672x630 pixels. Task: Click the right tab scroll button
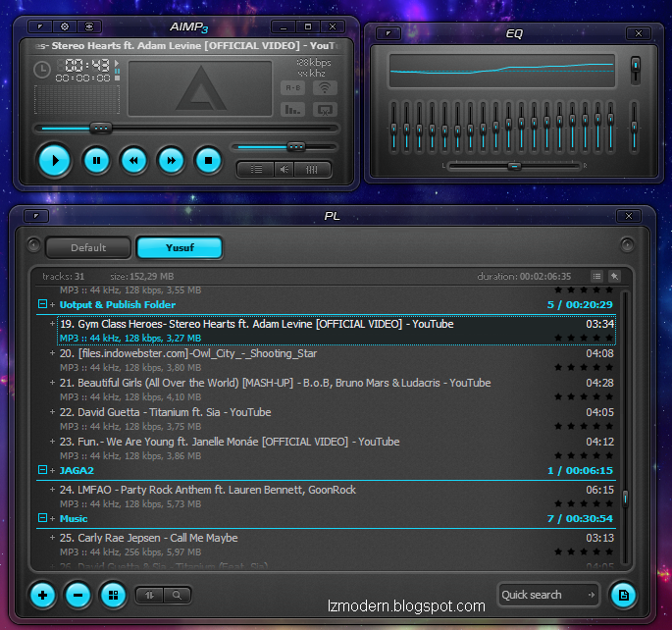tap(627, 244)
